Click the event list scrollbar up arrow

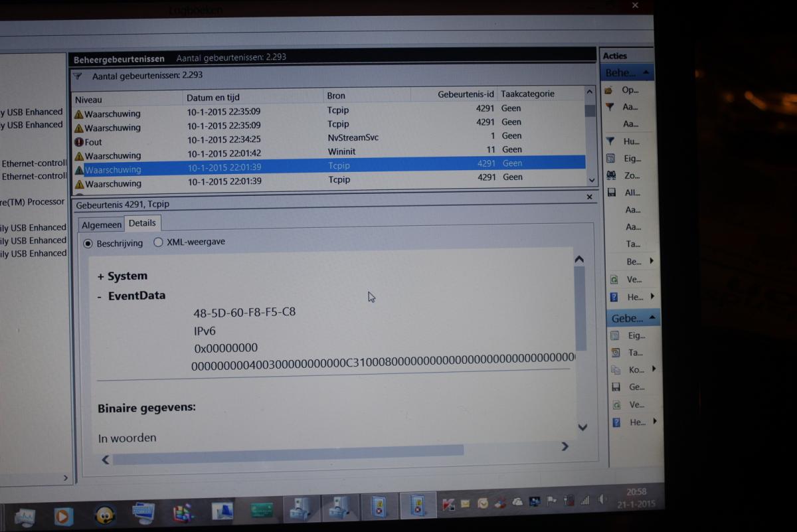590,92
